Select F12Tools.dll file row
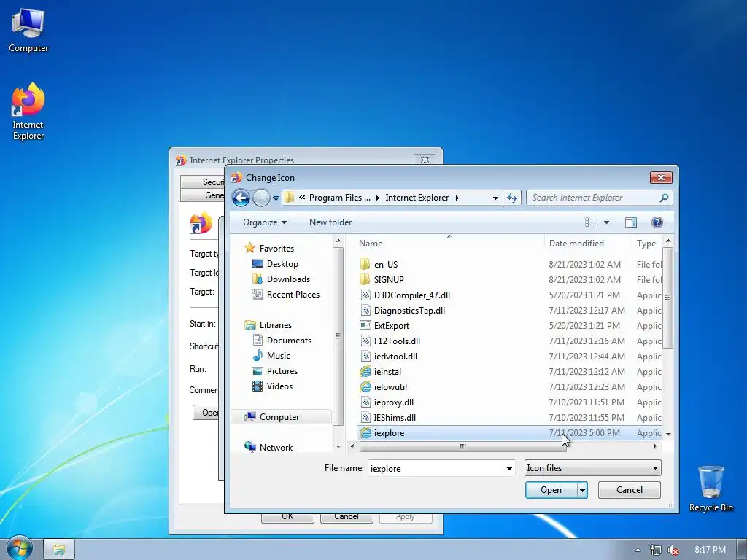This screenshot has width=747, height=560. coord(510,341)
